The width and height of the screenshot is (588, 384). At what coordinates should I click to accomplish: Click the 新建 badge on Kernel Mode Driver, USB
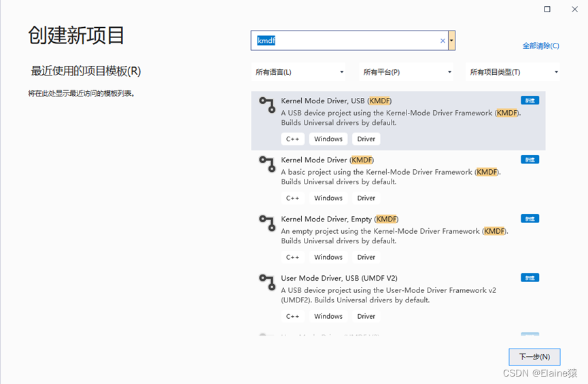[530, 101]
